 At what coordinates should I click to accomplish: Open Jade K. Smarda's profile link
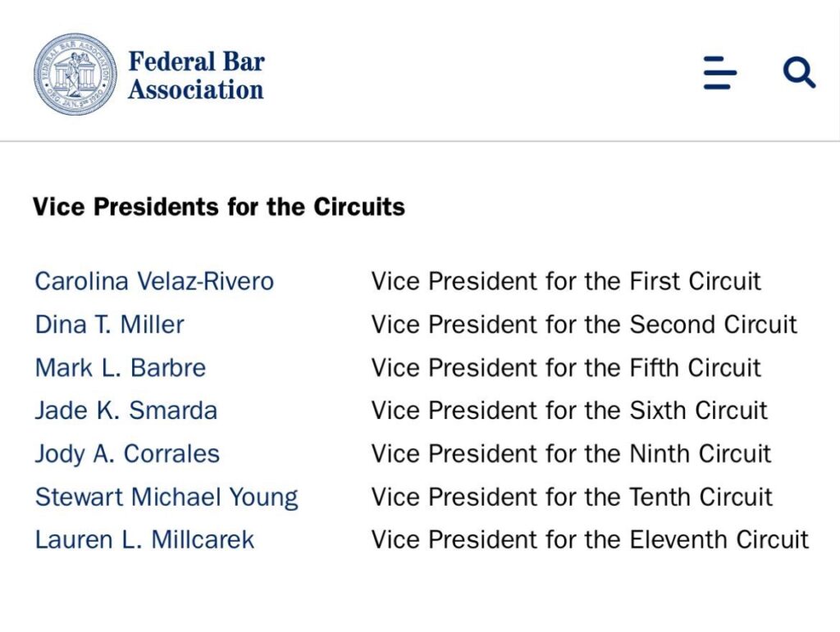[126, 411]
